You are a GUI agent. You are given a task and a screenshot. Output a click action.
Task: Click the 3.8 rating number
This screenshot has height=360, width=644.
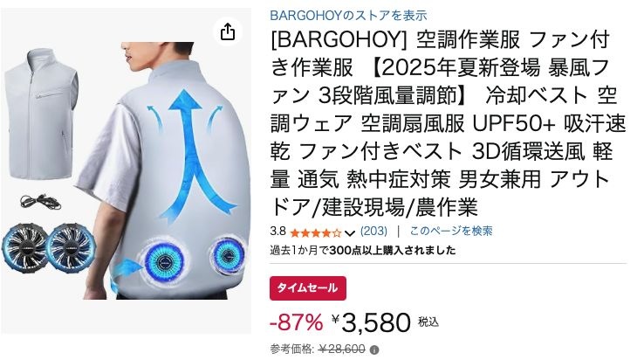coord(278,232)
